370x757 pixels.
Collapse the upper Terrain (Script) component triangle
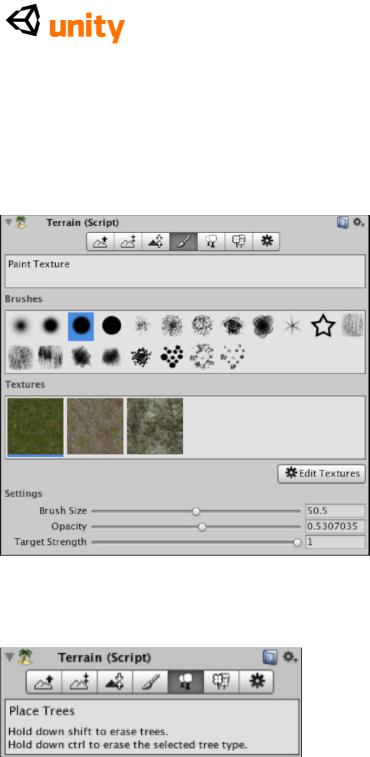pos(8,223)
